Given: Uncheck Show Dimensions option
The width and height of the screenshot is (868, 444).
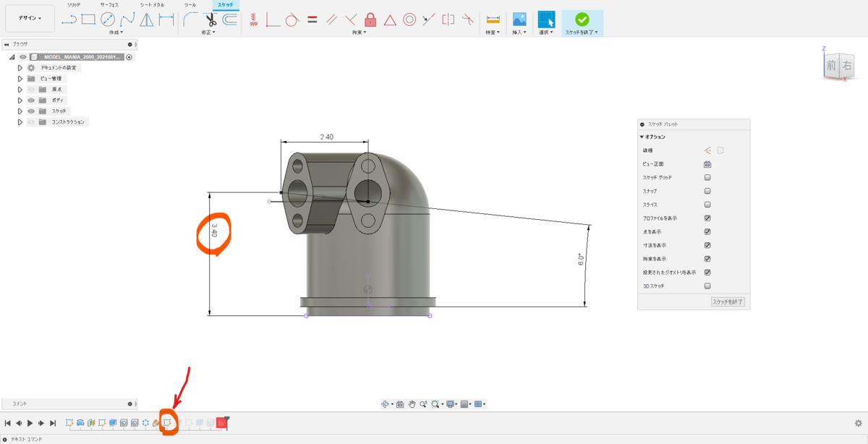Looking at the screenshot, I should click(707, 245).
